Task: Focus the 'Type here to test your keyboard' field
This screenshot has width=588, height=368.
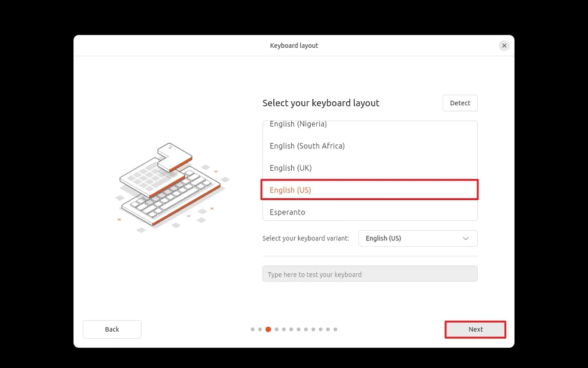Action: [x=370, y=274]
